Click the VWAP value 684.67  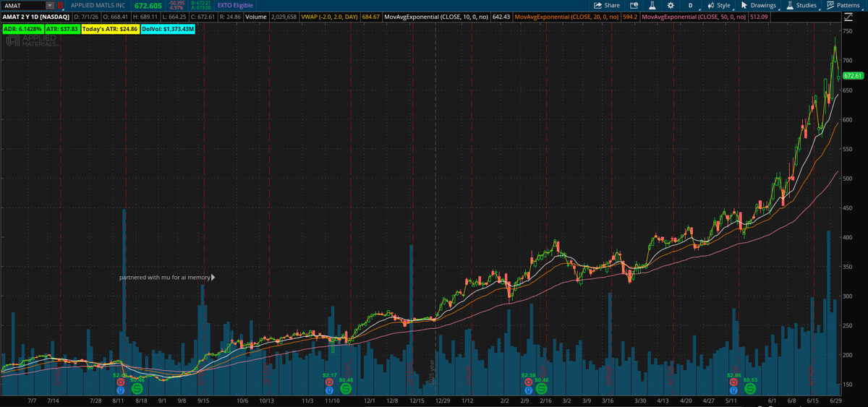coord(371,15)
